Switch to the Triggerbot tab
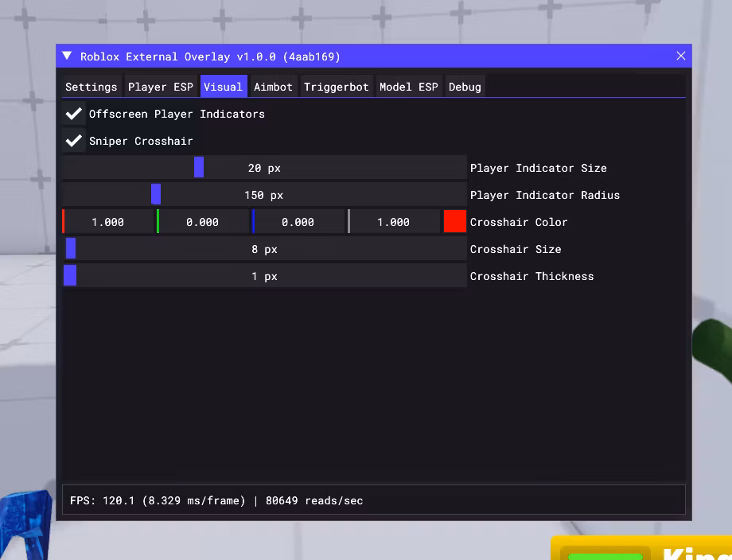Viewport: 732px width, 560px height. (336, 87)
